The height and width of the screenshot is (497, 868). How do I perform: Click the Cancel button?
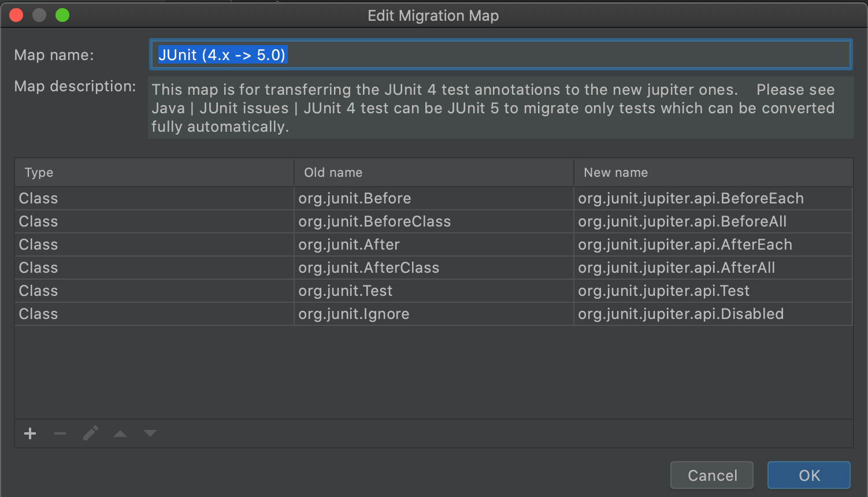click(x=712, y=475)
